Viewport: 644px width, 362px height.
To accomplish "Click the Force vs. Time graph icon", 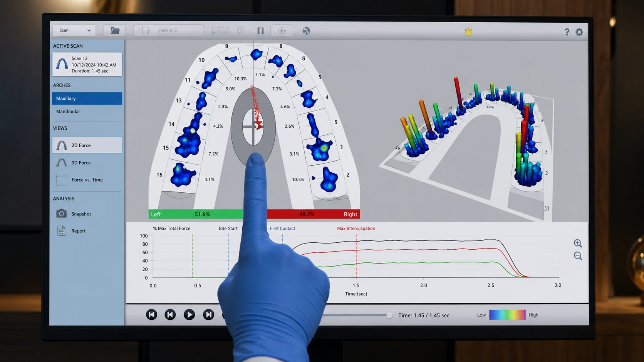I will tap(62, 180).
